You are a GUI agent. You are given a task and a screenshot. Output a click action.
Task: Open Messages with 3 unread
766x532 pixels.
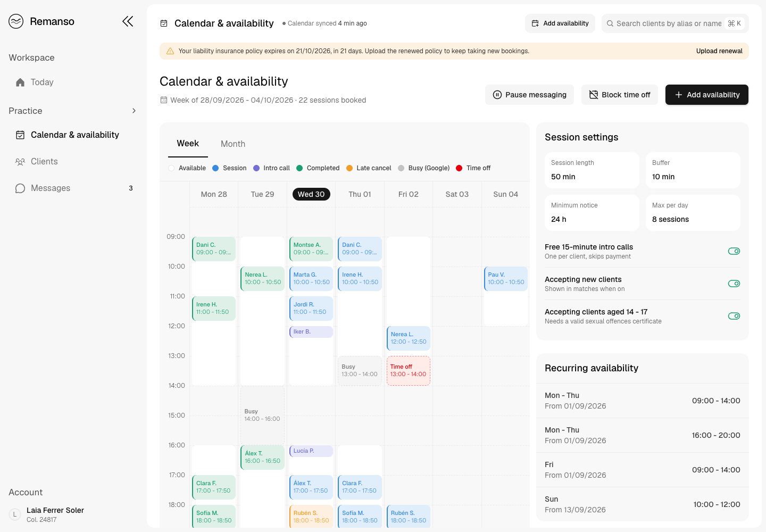73,188
